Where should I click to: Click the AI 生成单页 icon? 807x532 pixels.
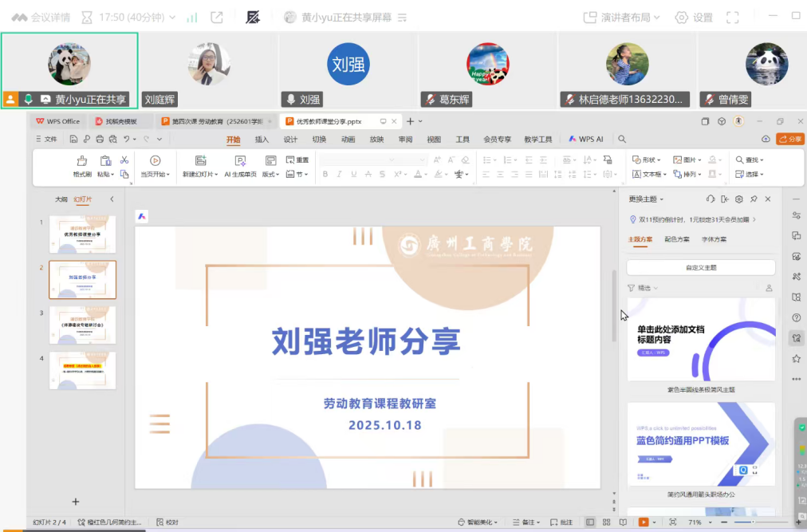coord(240,160)
